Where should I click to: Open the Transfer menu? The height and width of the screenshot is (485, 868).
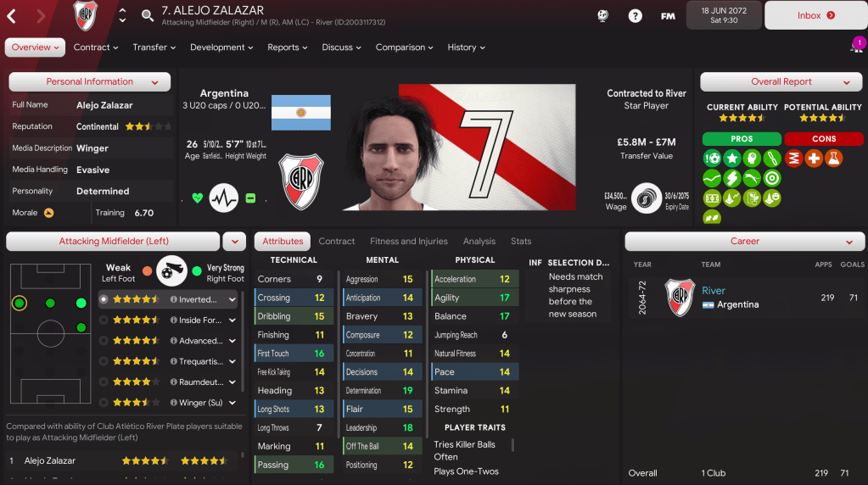click(x=154, y=47)
